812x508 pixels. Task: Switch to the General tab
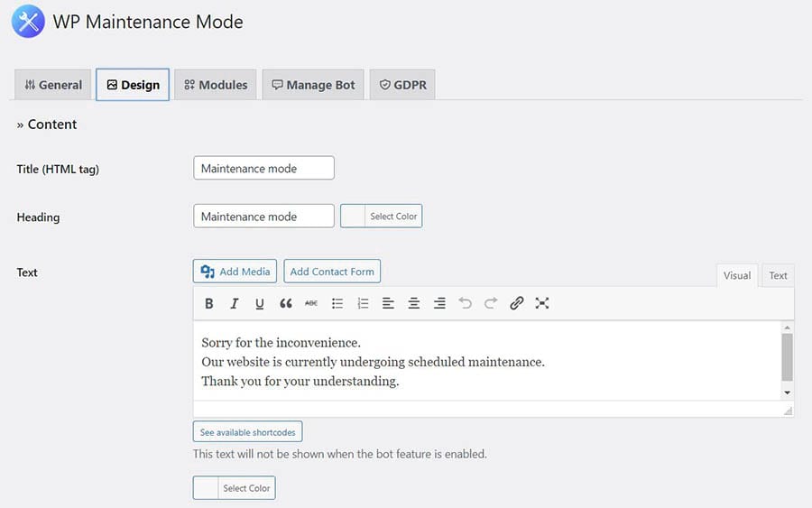(53, 85)
